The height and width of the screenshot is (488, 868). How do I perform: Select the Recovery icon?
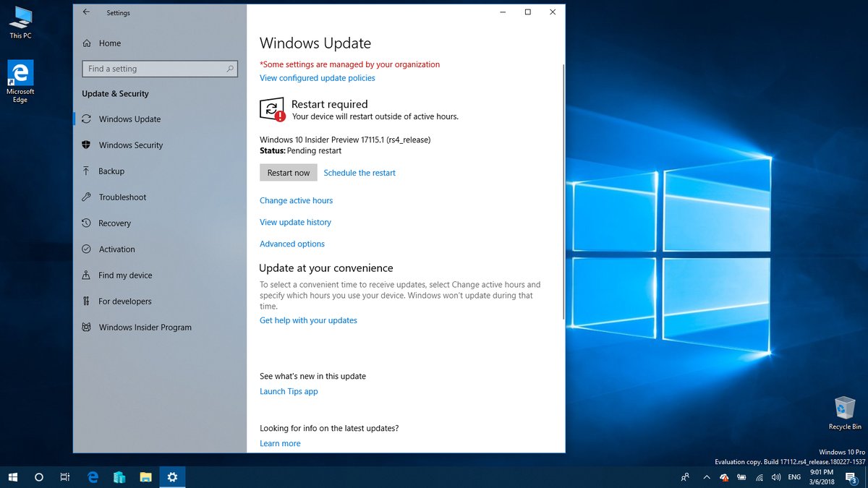[87, 223]
